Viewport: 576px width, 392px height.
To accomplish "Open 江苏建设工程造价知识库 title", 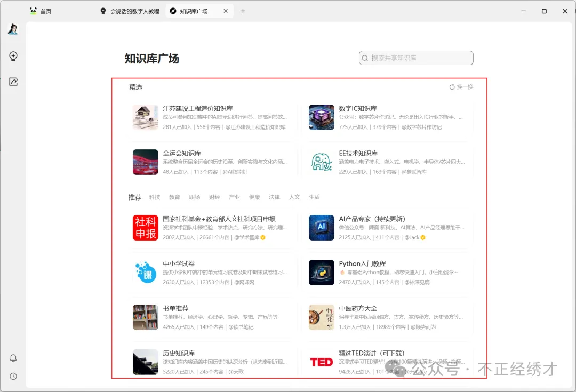I will coord(198,108).
